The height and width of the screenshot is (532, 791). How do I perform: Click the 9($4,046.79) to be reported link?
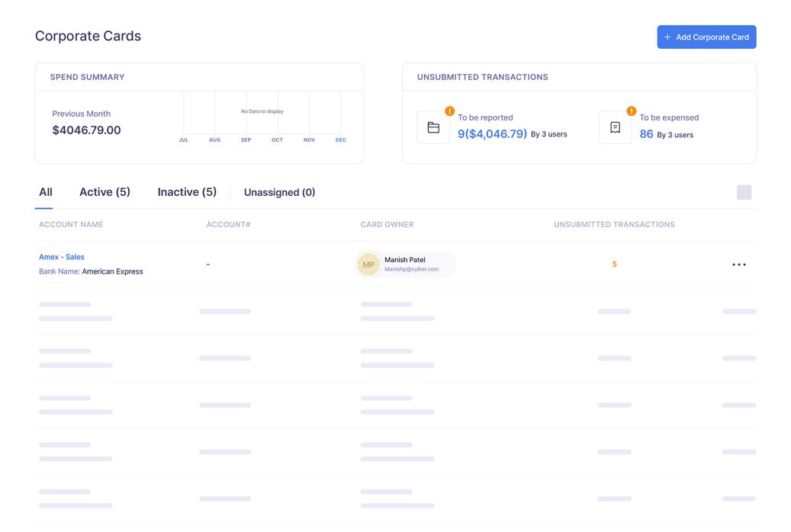(x=492, y=134)
